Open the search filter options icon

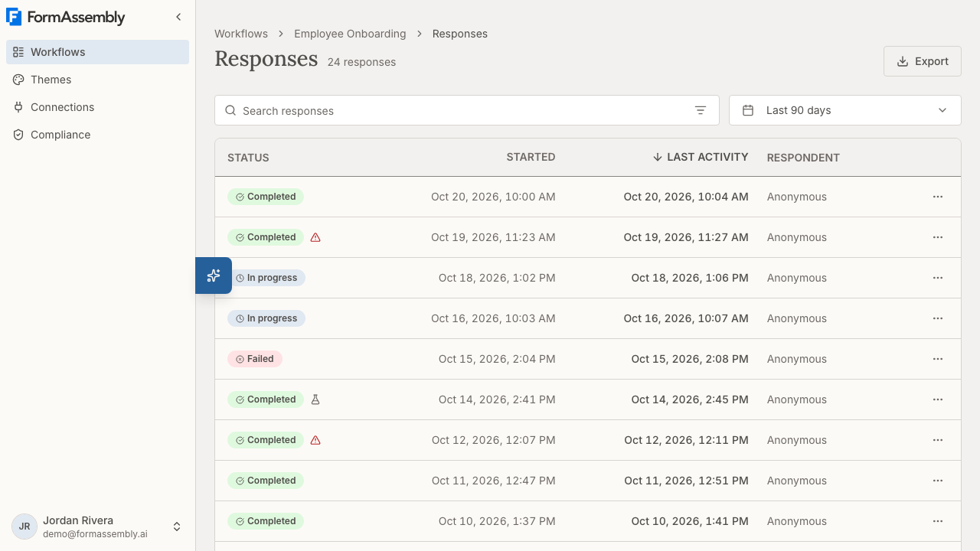pyautogui.click(x=701, y=110)
